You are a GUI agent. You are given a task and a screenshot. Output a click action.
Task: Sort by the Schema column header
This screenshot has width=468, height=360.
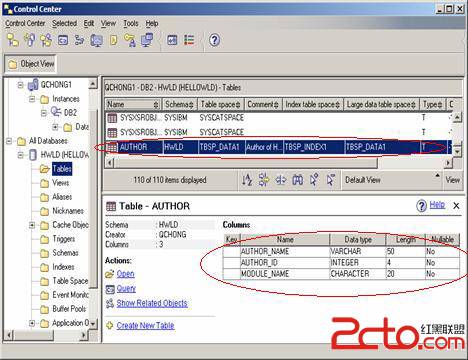pos(179,104)
